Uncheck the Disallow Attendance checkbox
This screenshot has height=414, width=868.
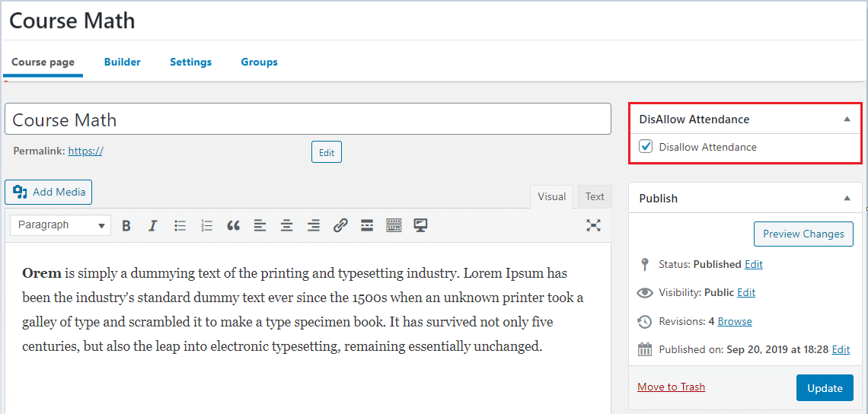645,147
